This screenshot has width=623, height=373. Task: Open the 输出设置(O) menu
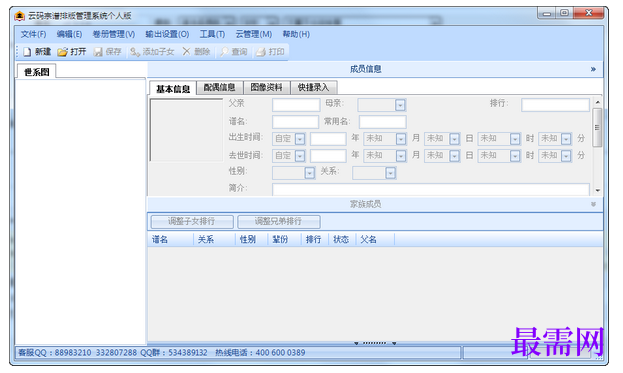pos(167,35)
